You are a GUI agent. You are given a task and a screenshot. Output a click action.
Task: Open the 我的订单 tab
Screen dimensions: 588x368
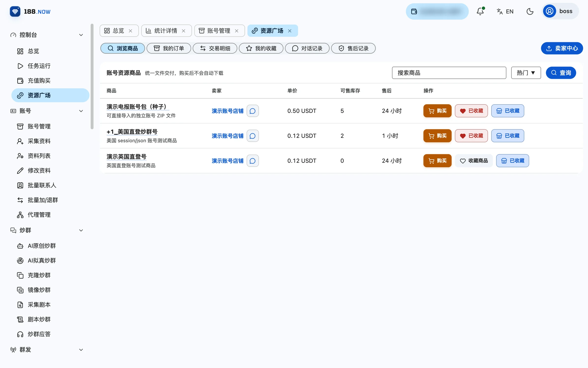click(x=169, y=48)
